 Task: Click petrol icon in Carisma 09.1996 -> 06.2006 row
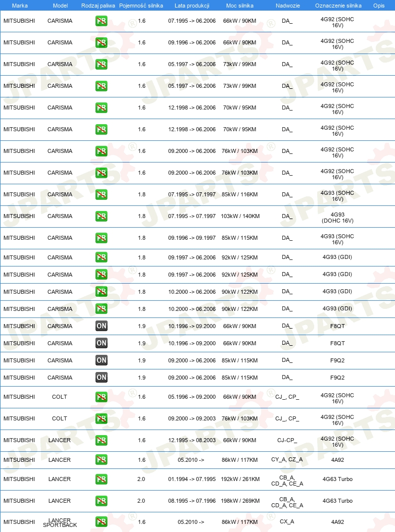coord(101,43)
